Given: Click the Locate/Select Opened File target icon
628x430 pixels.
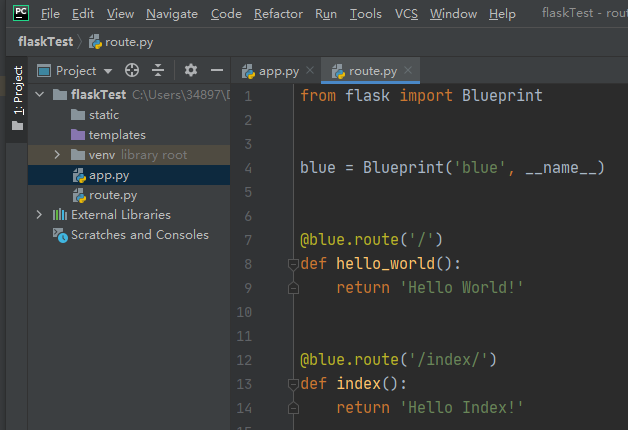Looking at the screenshot, I should coord(132,70).
